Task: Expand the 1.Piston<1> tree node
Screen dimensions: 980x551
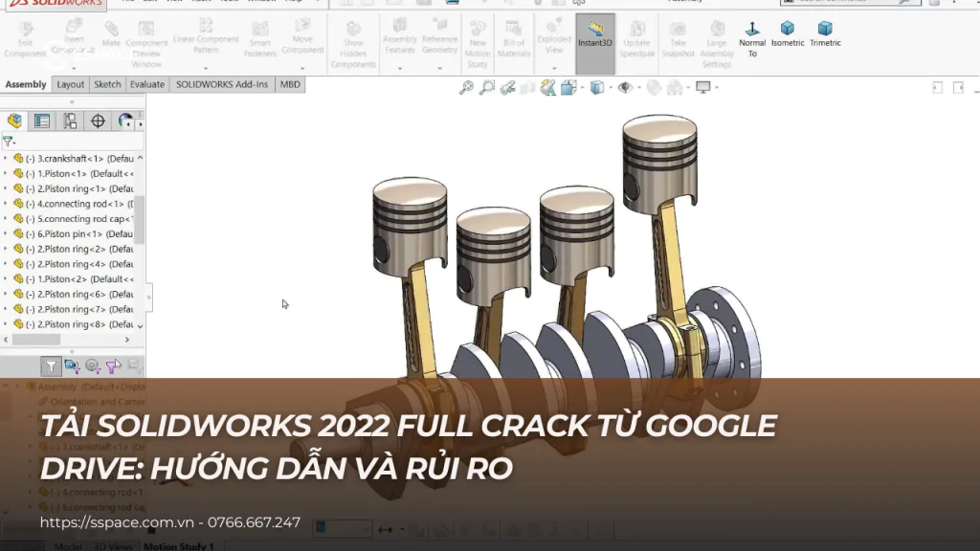Action: (x=6, y=174)
